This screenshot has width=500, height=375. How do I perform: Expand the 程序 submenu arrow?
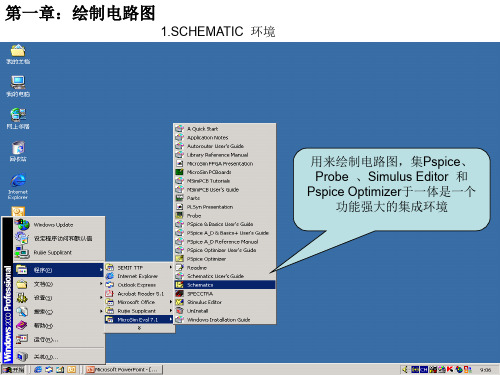point(101,270)
